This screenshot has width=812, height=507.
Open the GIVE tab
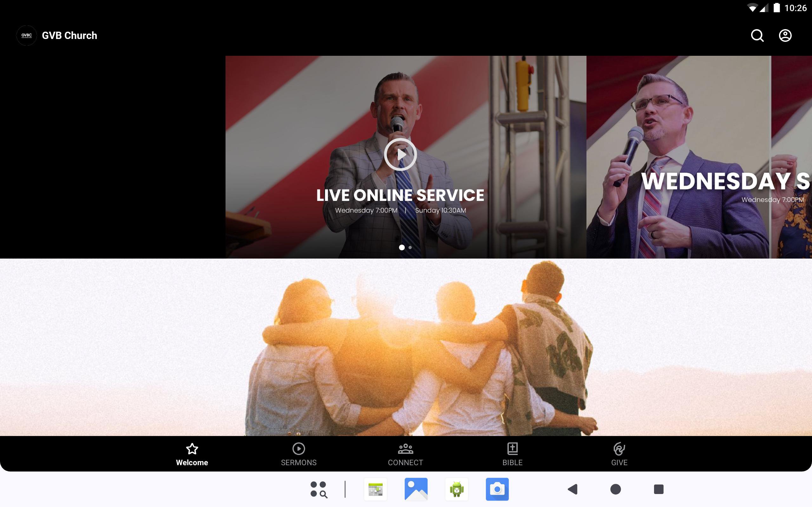tap(619, 454)
